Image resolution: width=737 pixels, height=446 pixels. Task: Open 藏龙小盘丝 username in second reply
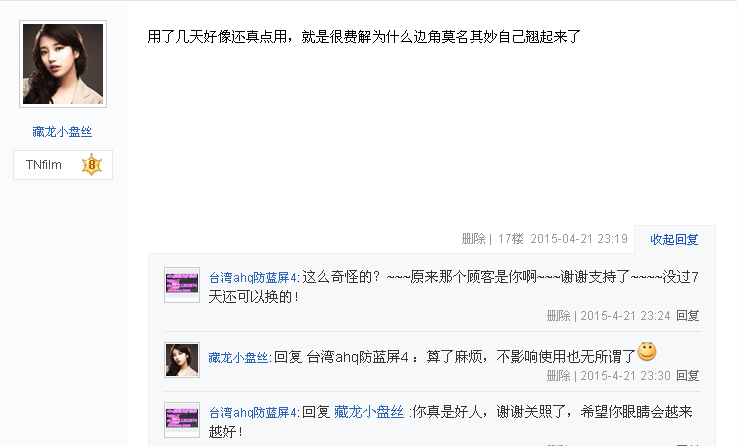(x=238, y=358)
